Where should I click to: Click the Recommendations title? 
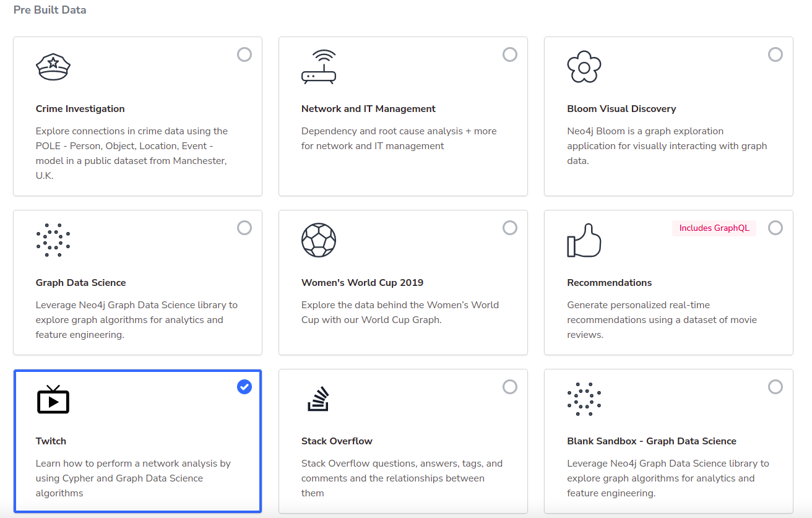point(610,283)
